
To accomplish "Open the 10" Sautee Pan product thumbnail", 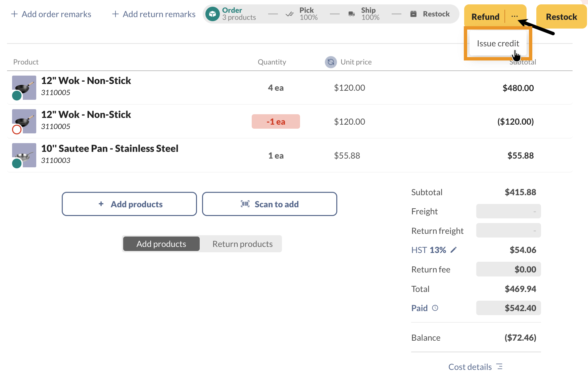I will (x=24, y=155).
